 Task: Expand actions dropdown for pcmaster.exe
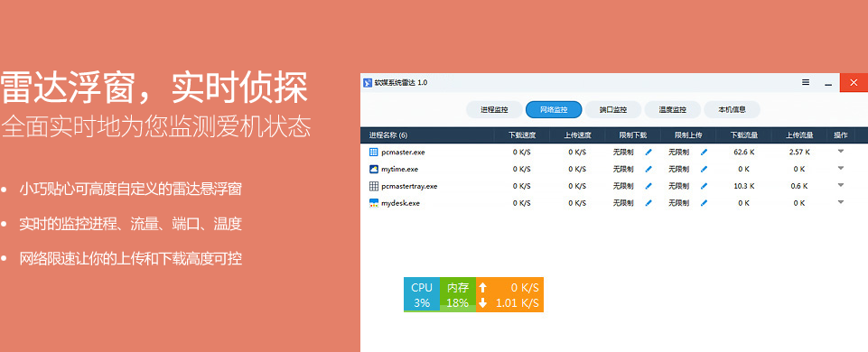(x=841, y=151)
